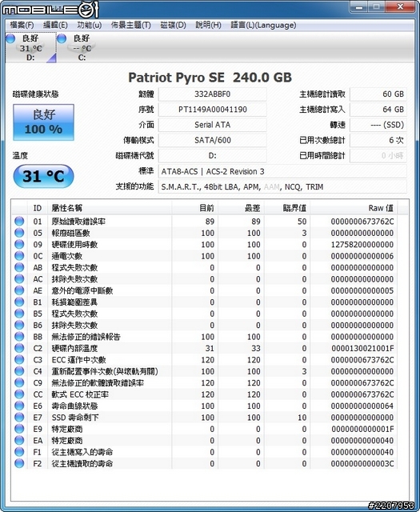Select the 硬碟內部溫度 attribute name
420x512 pixels.
(x=74, y=349)
